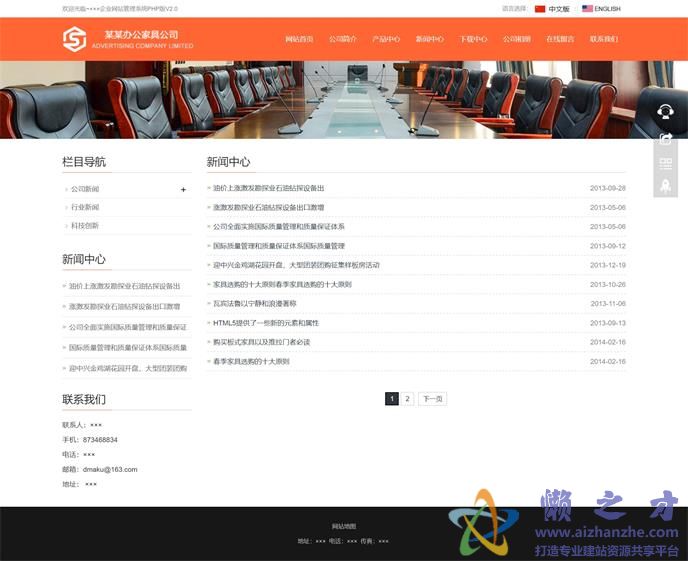Click the 网站地图 footer link

344,526
